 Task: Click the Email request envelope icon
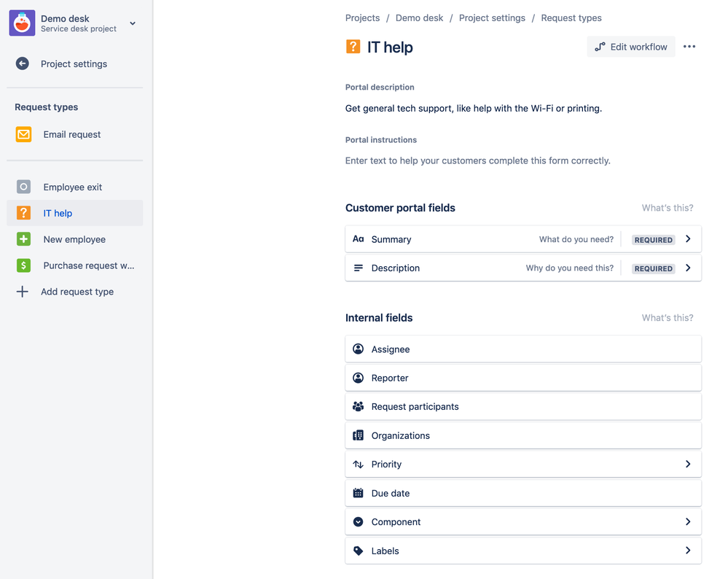click(x=23, y=134)
